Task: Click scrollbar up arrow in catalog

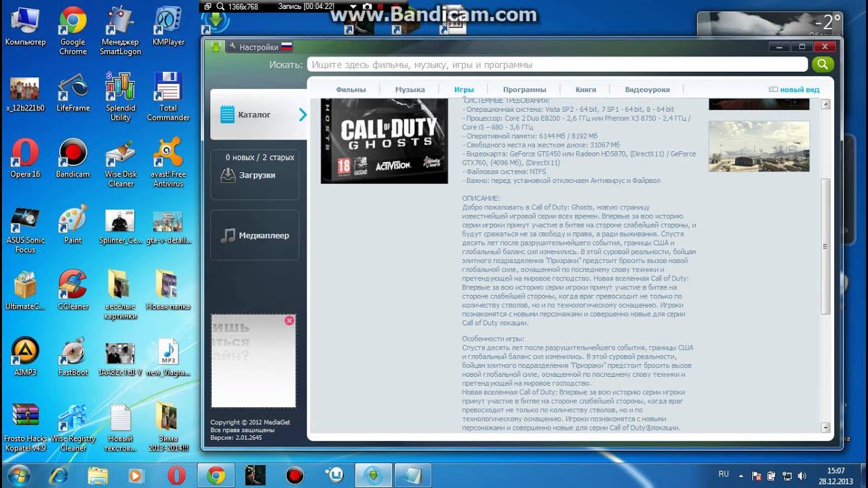Action: coord(825,104)
